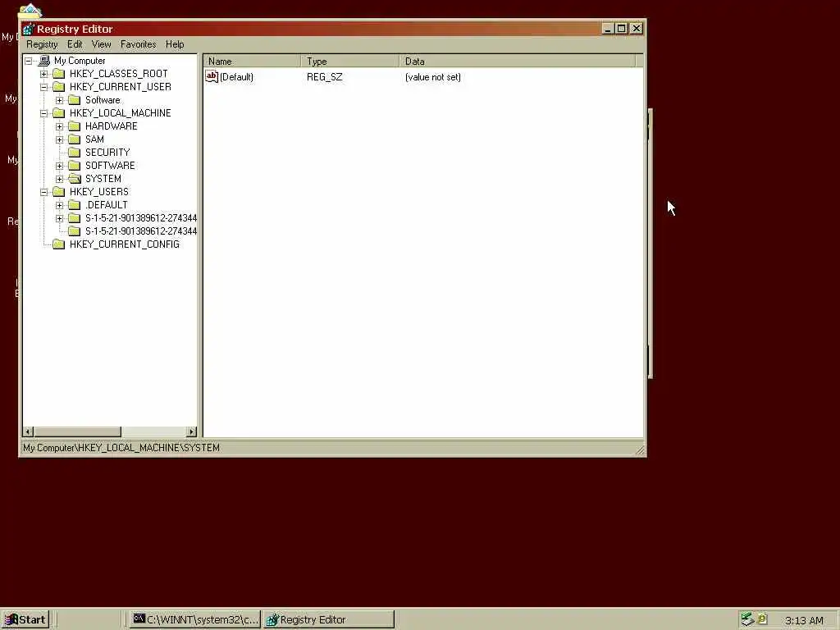Click the uppercase SOFTWARE folder icon
The image size is (840, 630).
tap(75, 166)
